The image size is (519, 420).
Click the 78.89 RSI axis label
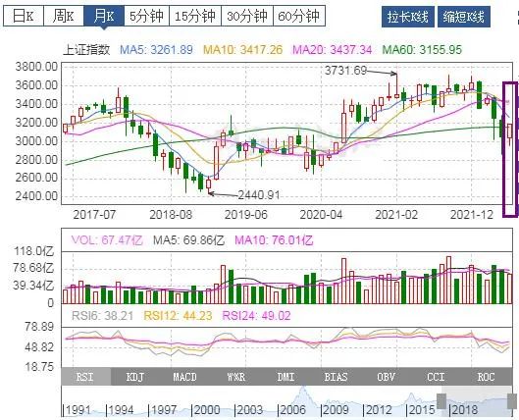pos(39,327)
